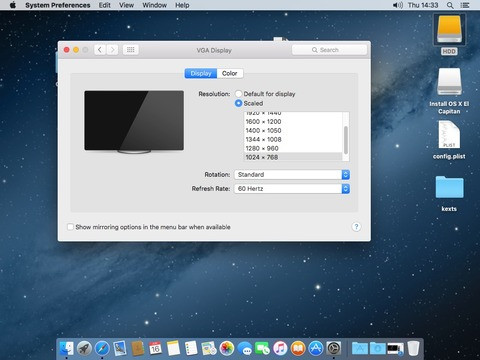The image size is (480, 360).
Task: Show all preferences grid button
Action: [x=131, y=50]
